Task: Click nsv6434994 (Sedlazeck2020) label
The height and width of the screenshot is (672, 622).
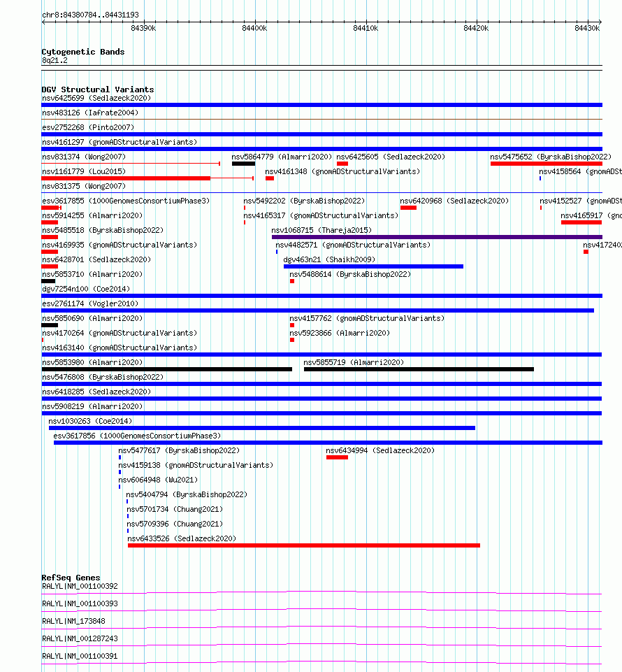Action: 380,450
